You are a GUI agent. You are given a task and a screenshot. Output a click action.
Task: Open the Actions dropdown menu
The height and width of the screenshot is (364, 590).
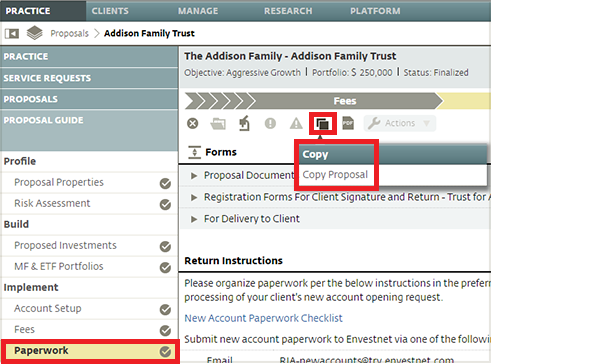point(400,123)
